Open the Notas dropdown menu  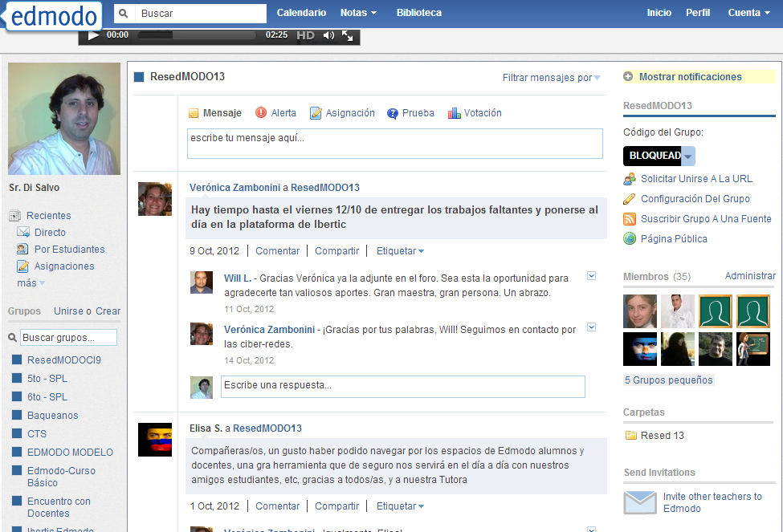coord(358,13)
